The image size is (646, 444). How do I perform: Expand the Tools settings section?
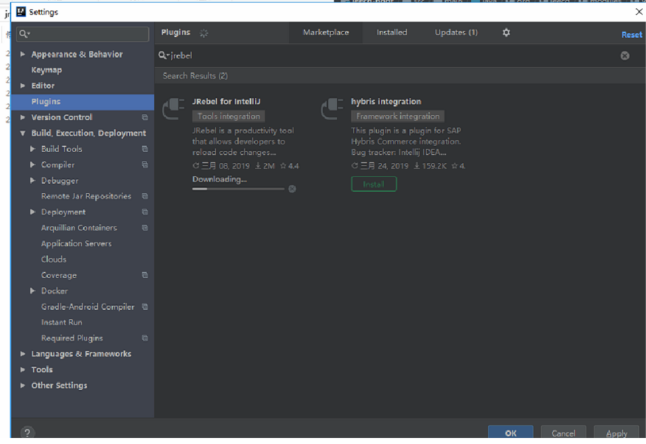[23, 370]
